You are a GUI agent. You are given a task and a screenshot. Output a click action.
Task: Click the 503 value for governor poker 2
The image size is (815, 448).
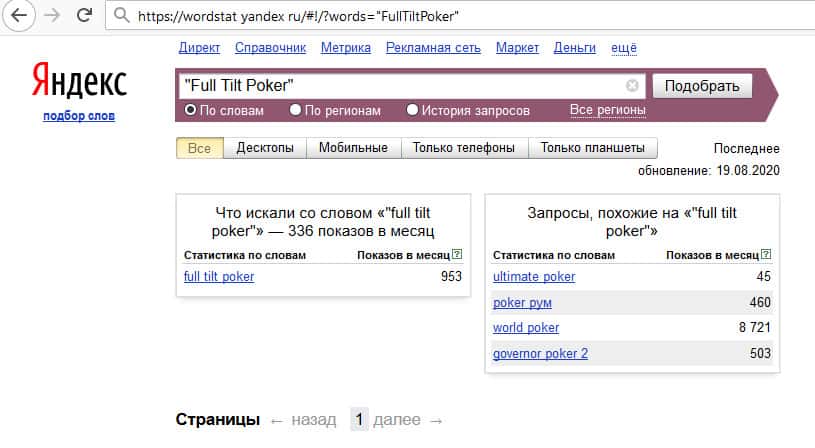760,353
